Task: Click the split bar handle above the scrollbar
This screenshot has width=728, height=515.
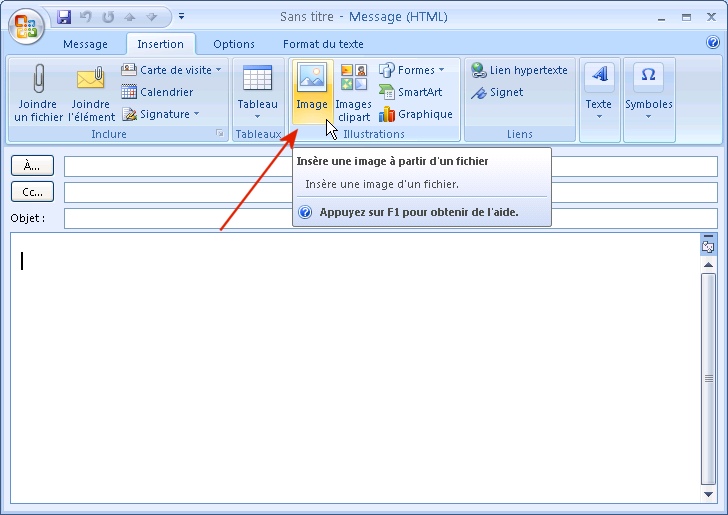Action: coord(708,236)
